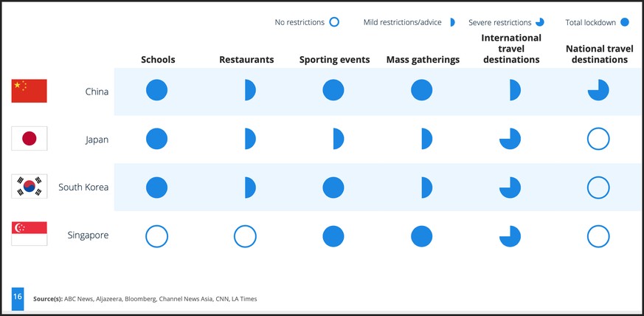The image size is (644, 316).
Task: Click the Total lockdown legend circle
Action: tap(625, 22)
